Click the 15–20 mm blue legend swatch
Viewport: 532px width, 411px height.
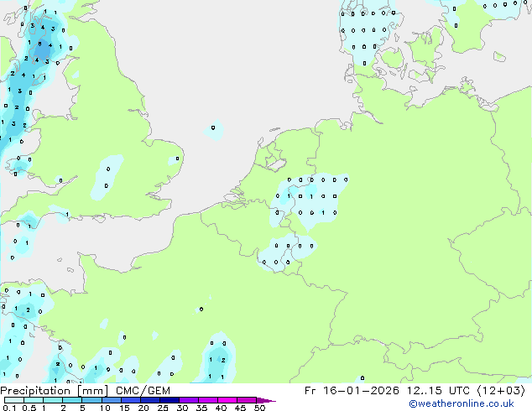pos(130,400)
